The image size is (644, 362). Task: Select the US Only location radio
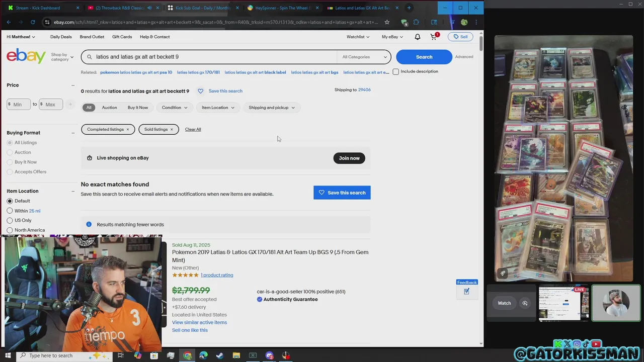(10, 220)
